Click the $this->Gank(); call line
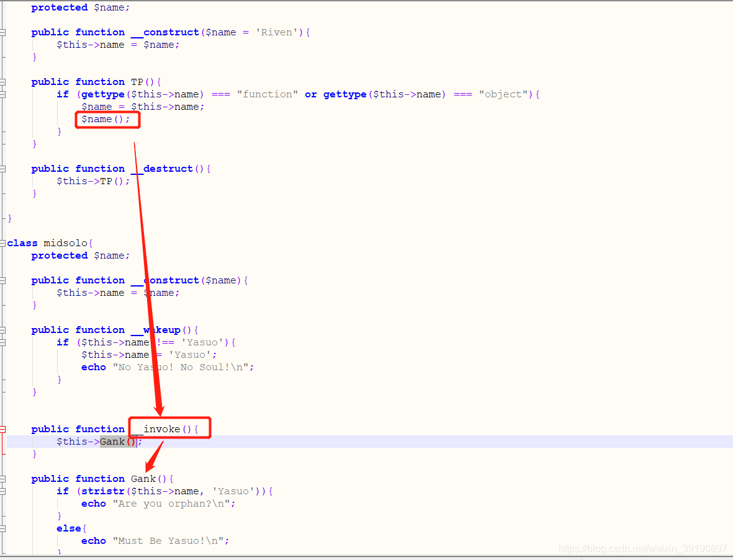 (x=99, y=442)
